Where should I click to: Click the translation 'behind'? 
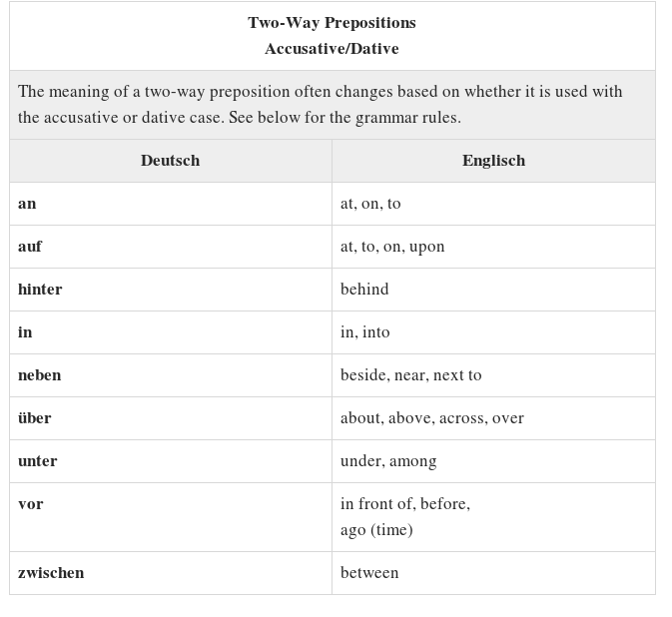[364, 290]
